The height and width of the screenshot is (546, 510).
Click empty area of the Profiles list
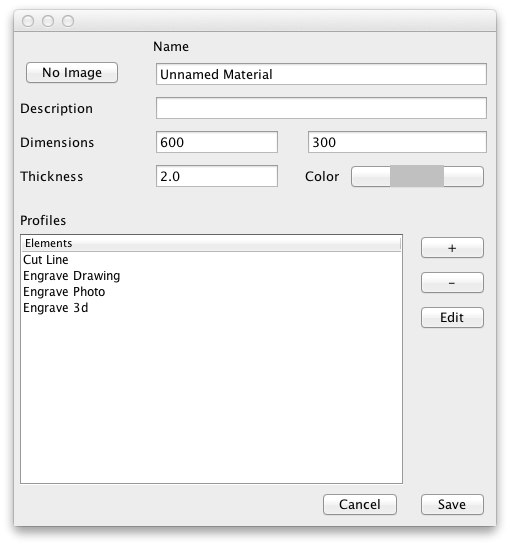(x=211, y=400)
